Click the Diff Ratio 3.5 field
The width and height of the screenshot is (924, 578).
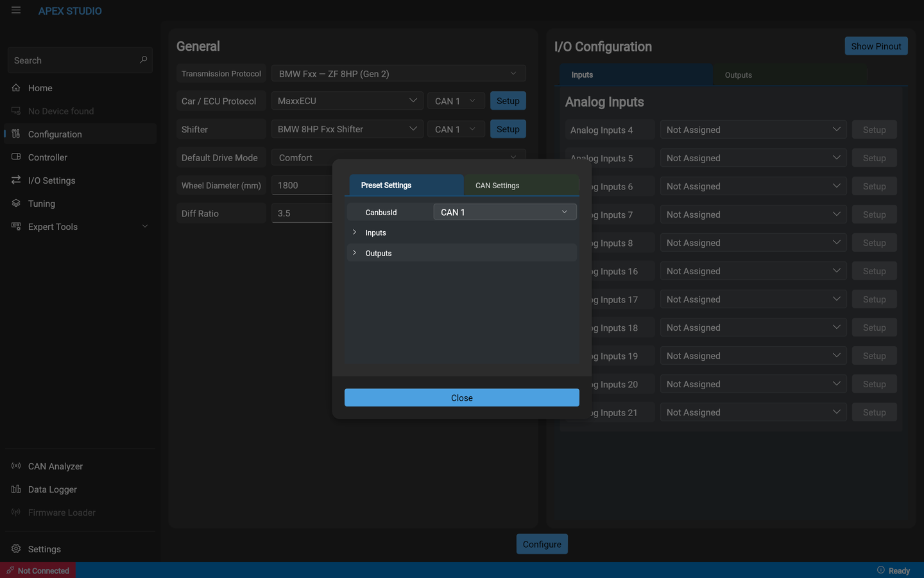coord(302,213)
